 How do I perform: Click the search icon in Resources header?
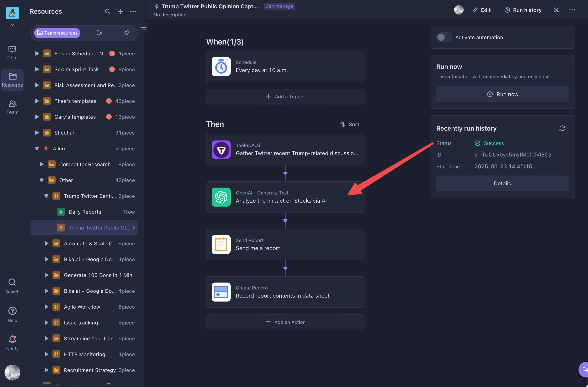coord(107,11)
